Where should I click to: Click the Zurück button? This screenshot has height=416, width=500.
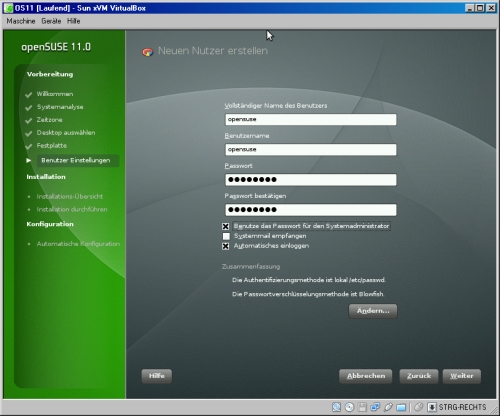(419, 376)
